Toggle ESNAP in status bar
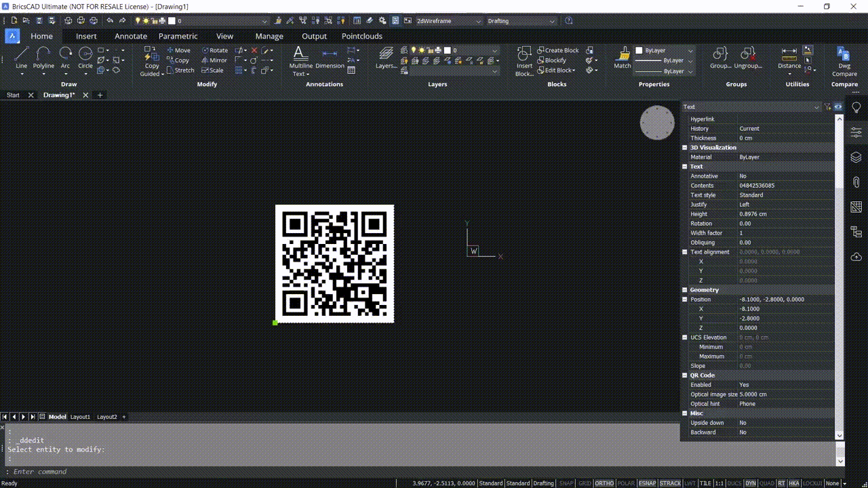868x488 pixels. point(648,483)
